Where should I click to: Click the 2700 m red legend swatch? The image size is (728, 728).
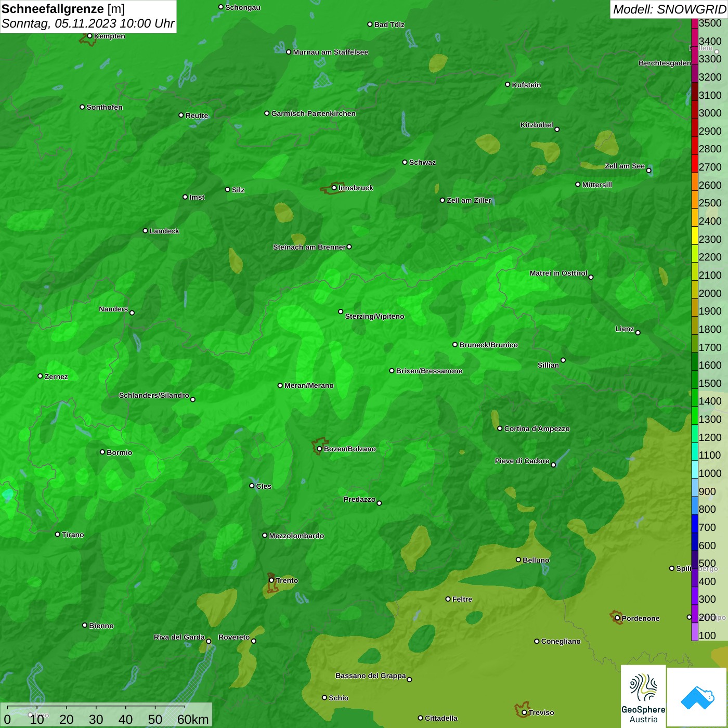pyautogui.click(x=695, y=163)
